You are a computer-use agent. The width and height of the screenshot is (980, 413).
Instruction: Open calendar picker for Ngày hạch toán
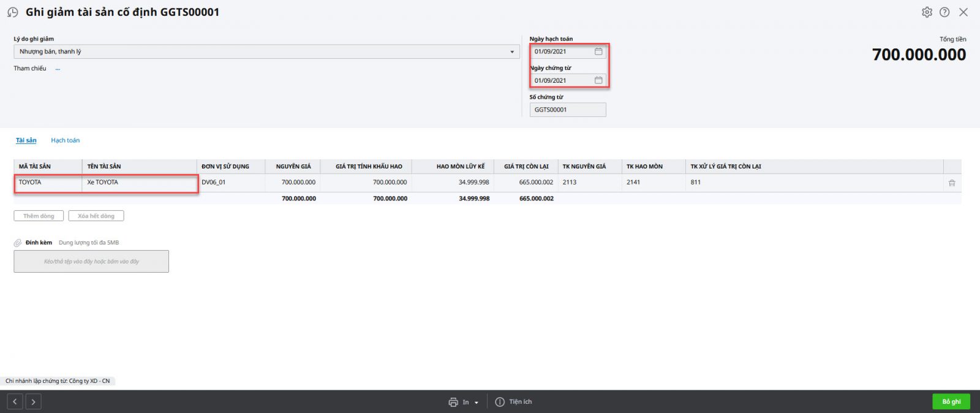(x=598, y=51)
